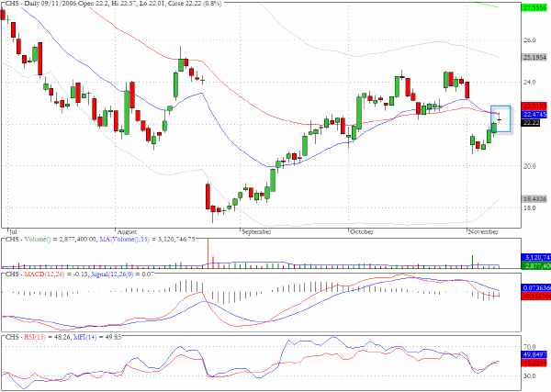Click the green 27.5556 price label
The image size is (551, 392).
pos(535,7)
